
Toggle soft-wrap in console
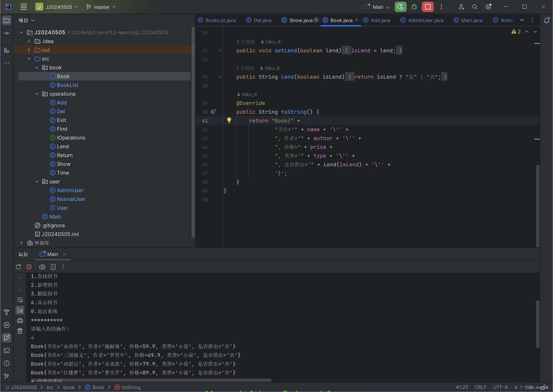click(20, 300)
